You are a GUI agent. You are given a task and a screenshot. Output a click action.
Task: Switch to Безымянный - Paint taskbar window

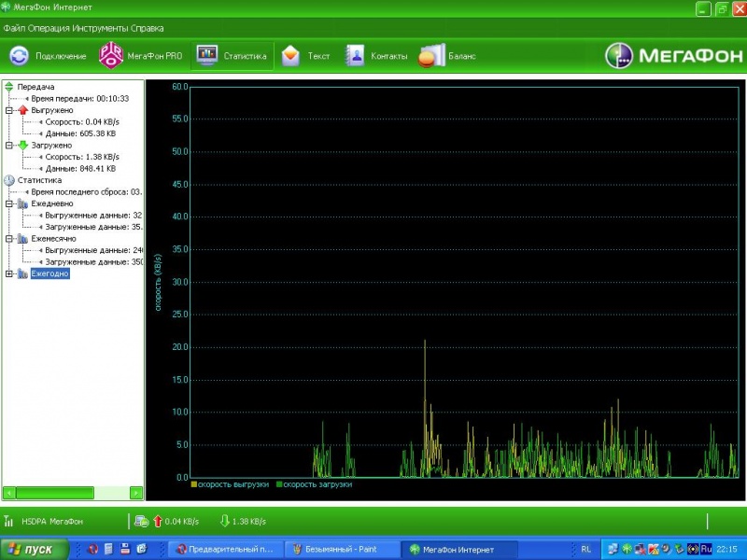coord(342,550)
